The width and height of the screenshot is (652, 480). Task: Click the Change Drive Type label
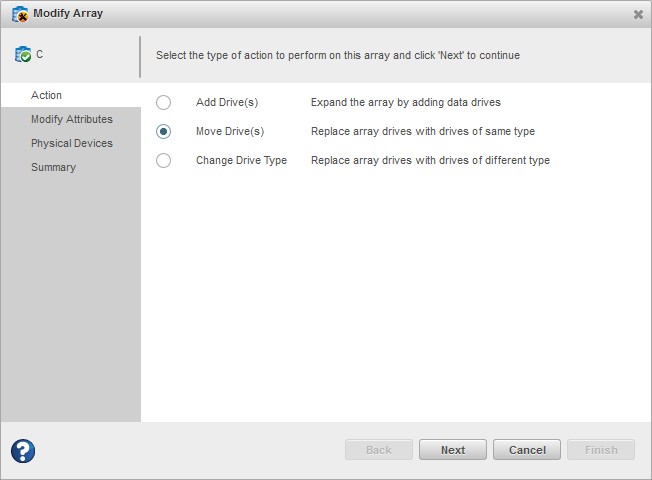pyautogui.click(x=241, y=160)
